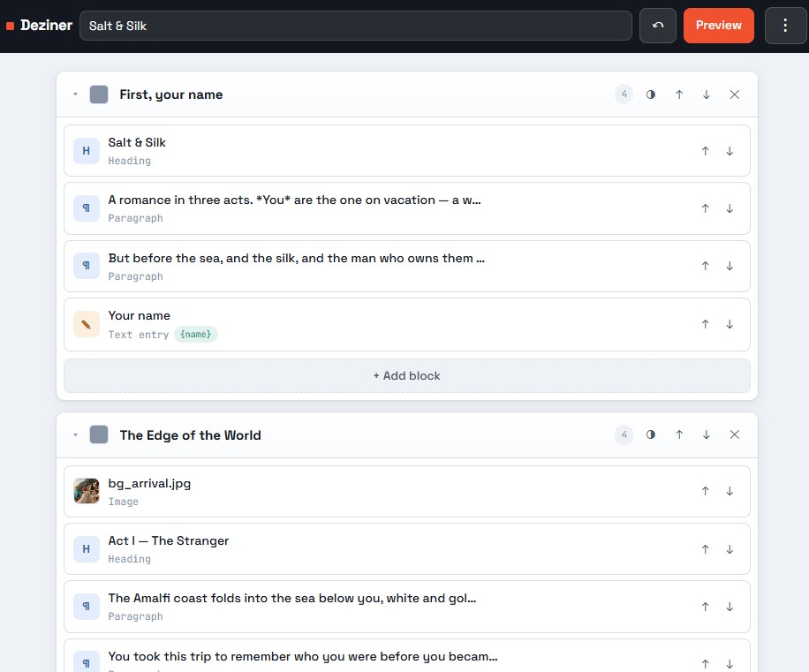Move the 'Your name' text entry up
This screenshot has width=809, height=672.
(x=705, y=324)
